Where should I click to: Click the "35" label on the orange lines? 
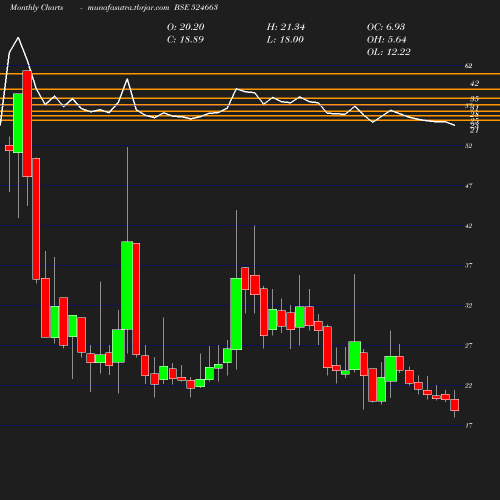click(475, 99)
